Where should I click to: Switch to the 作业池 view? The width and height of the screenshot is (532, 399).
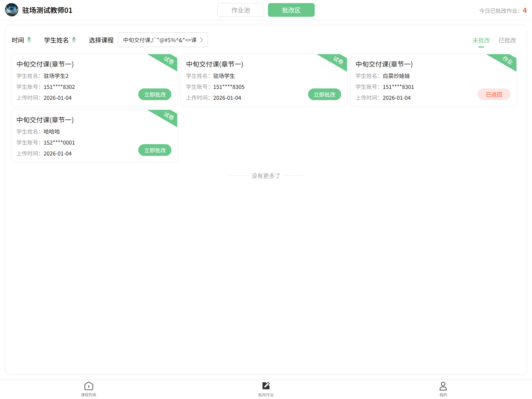(240, 10)
